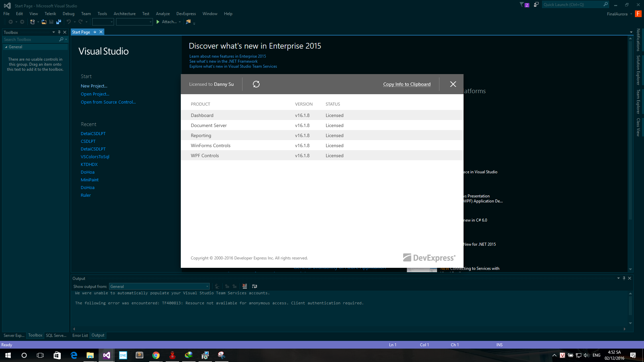The width and height of the screenshot is (644, 362).
Task: Expand the Attach button dropdown arrow
Action: point(180,22)
